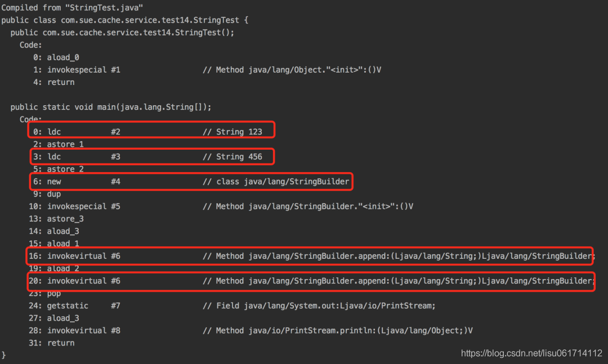Click the 'aload_3' instruction at offset 14
This screenshot has height=364, width=608.
[x=54, y=231]
